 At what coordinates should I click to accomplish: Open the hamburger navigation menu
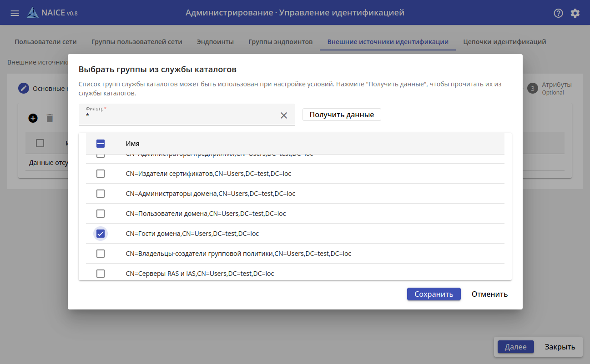point(15,13)
